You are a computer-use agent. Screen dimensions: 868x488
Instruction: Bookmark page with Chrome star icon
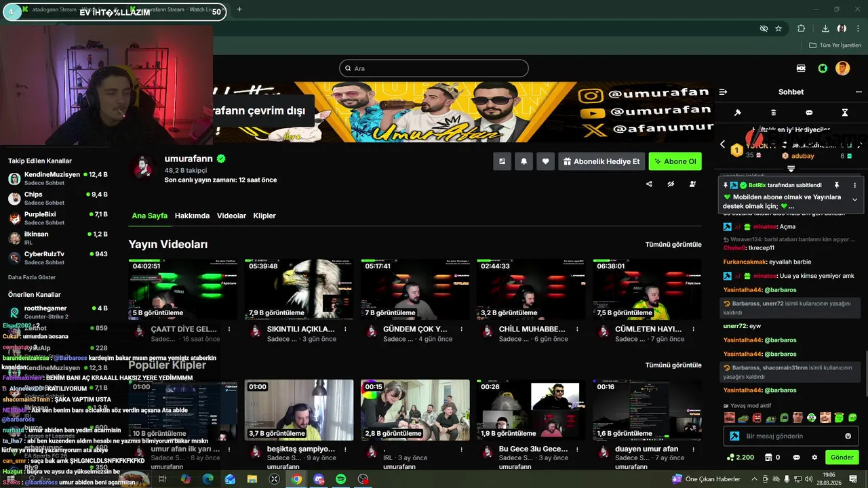[x=778, y=28]
